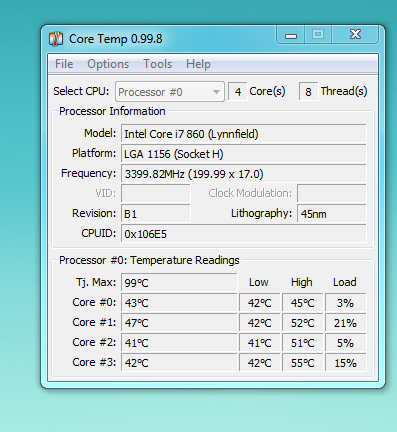
Task: Click the Frequency field 3399.82MHz
Action: pos(244,174)
